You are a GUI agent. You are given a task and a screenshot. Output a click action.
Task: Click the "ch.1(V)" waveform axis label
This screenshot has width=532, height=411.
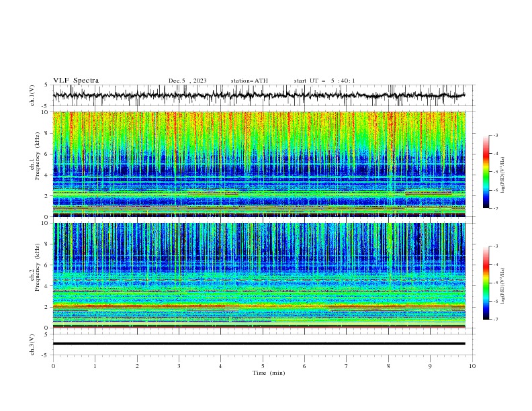click(x=32, y=95)
